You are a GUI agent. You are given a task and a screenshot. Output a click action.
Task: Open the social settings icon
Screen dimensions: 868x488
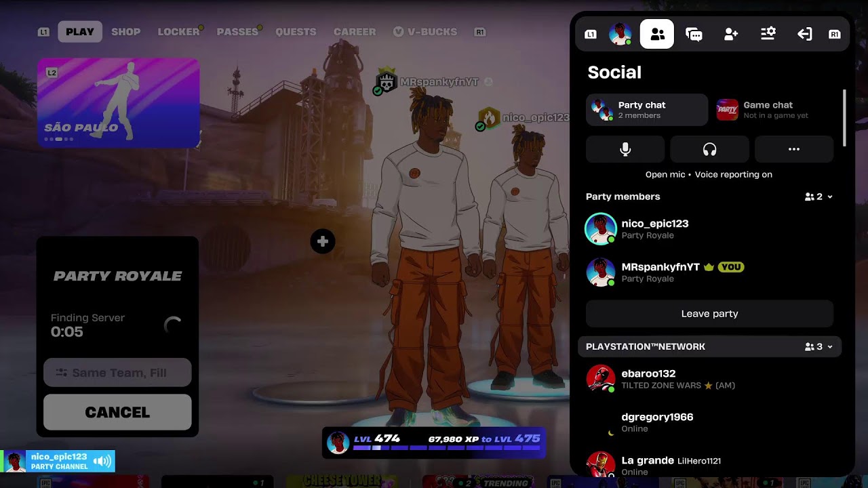point(768,34)
